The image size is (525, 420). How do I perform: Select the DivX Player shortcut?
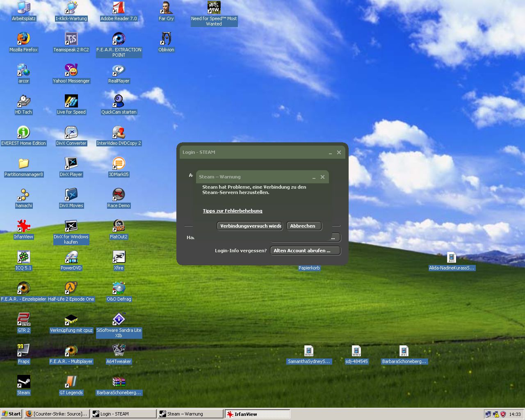(x=71, y=167)
